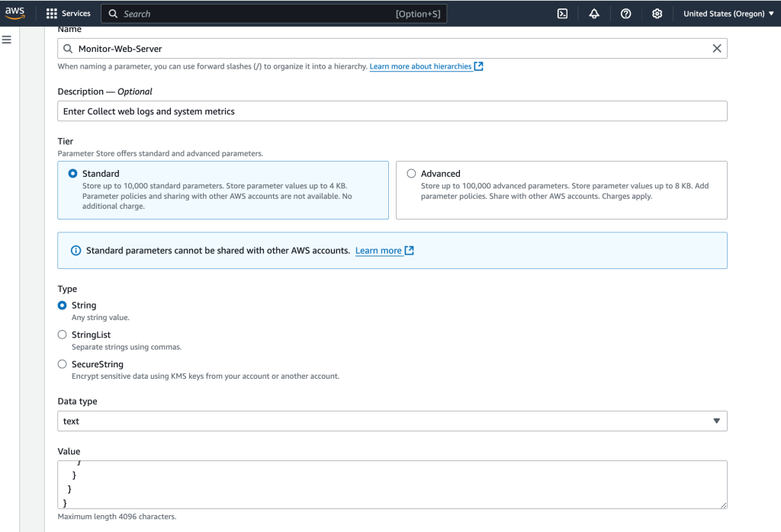Image resolution: width=781 pixels, height=532 pixels.
Task: Open the Data type dropdown
Action: (392, 421)
